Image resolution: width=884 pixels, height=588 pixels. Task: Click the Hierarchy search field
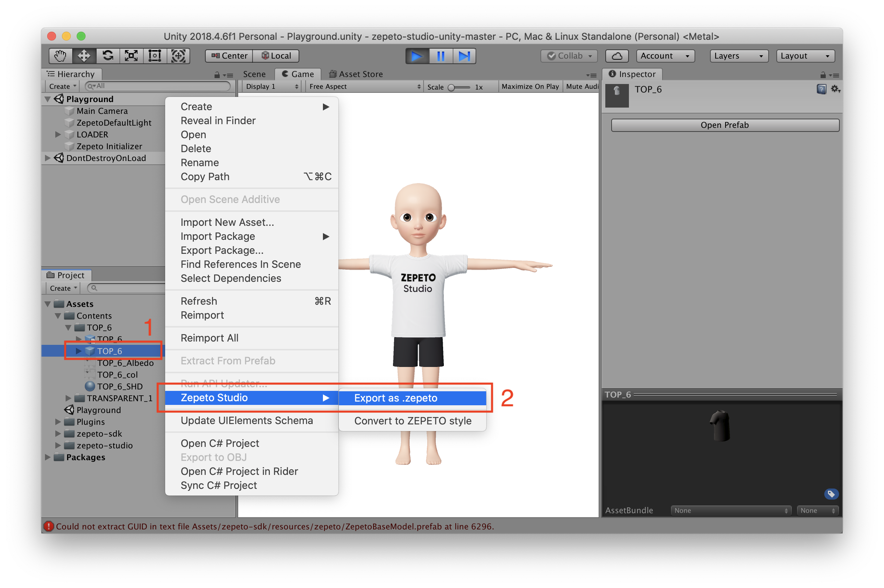click(x=157, y=86)
